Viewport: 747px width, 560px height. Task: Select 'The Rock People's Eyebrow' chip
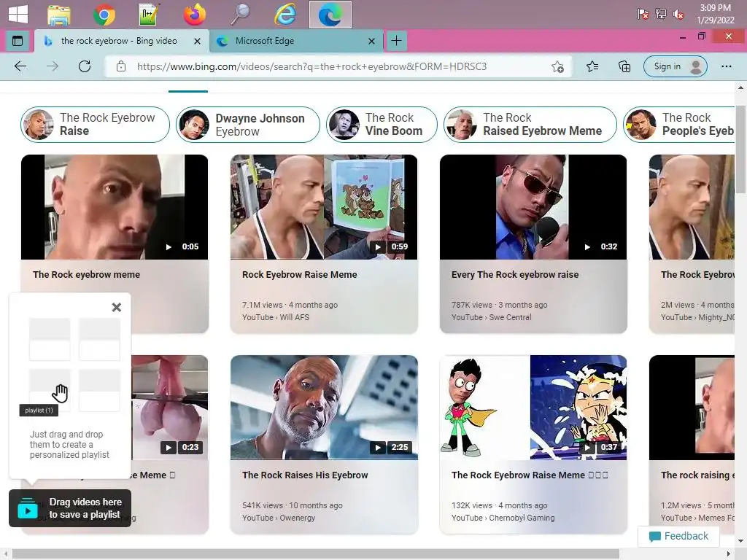coord(679,124)
